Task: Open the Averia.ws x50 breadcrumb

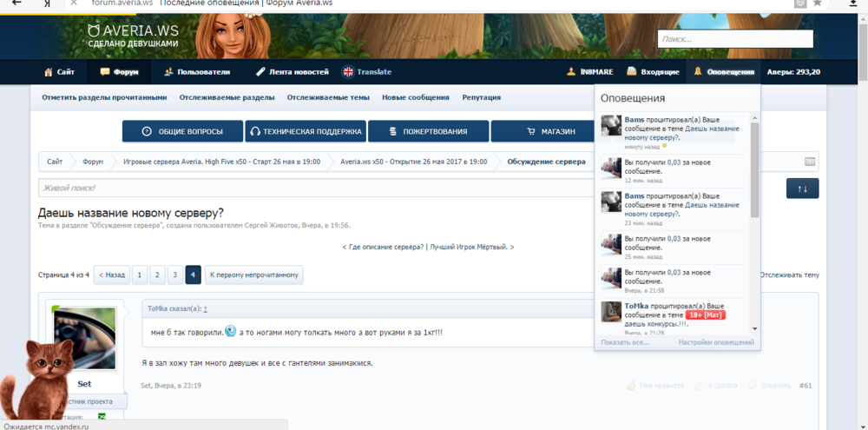Action: (413, 162)
